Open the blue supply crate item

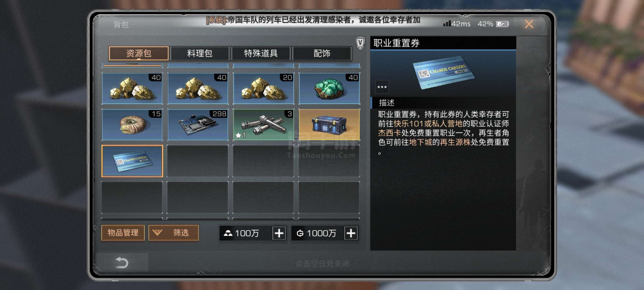pos(329,125)
